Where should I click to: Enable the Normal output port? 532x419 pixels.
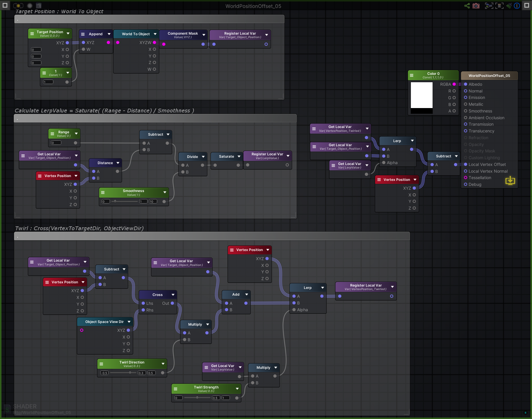coord(466,91)
